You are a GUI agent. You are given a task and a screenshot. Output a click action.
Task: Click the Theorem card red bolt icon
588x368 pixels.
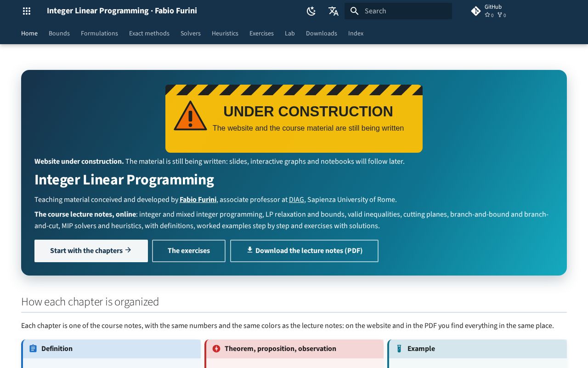click(x=216, y=349)
